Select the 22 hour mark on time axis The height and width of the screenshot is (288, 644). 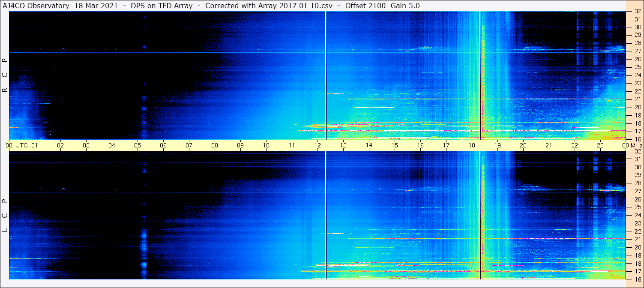575,145
